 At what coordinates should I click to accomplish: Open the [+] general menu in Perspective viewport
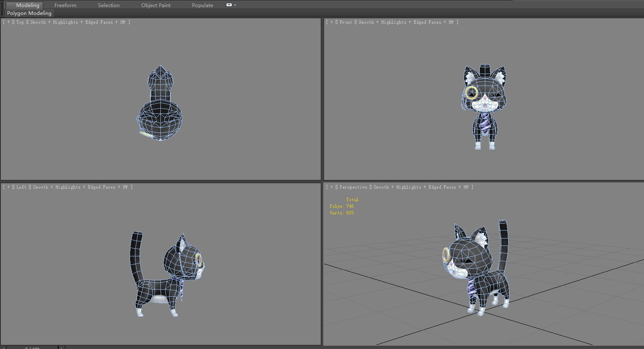(332, 187)
